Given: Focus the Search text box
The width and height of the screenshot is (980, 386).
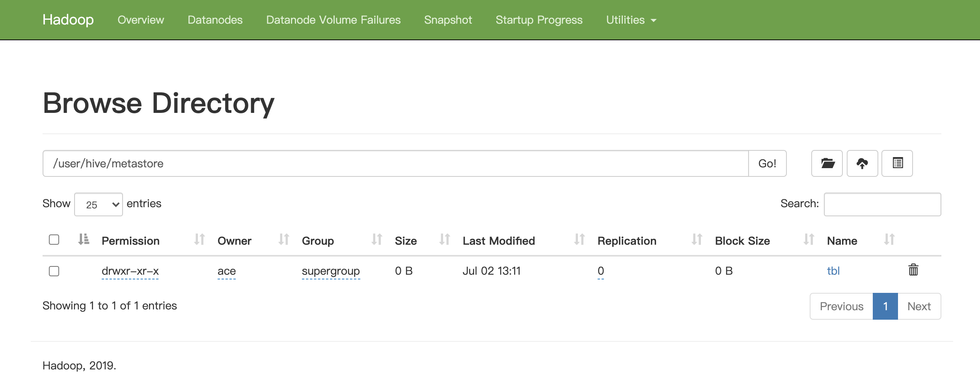Looking at the screenshot, I should [x=882, y=204].
